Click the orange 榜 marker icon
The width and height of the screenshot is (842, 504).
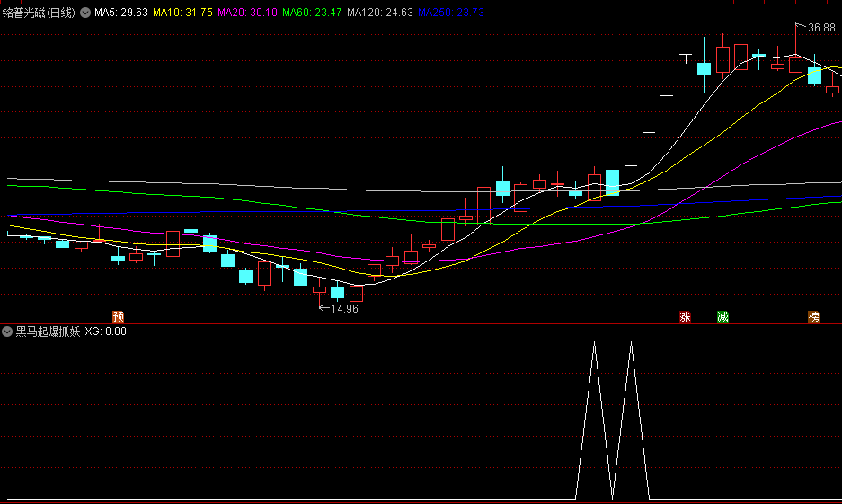pos(813,316)
